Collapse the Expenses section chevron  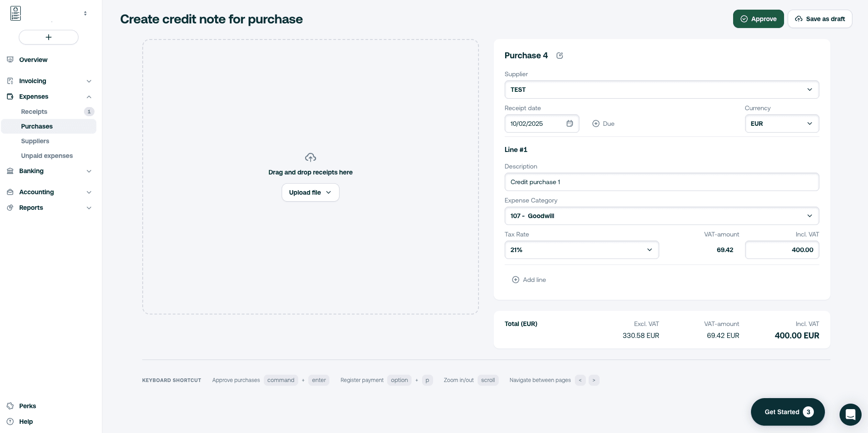click(89, 96)
